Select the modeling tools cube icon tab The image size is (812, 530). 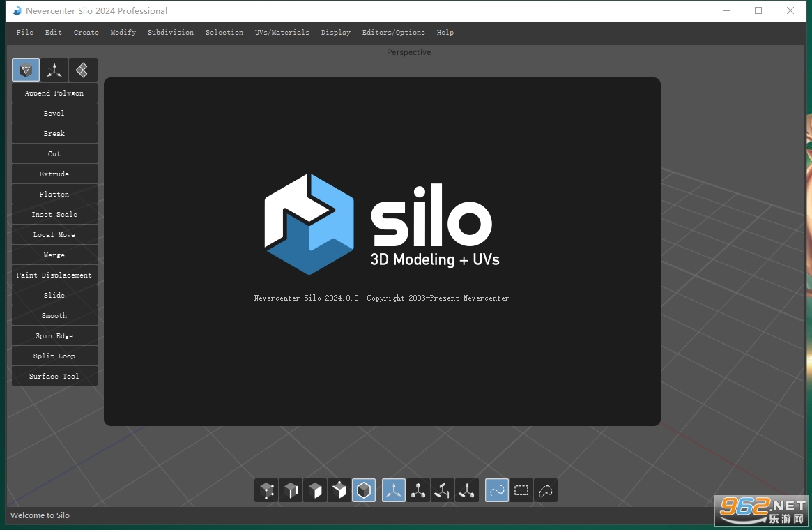click(x=26, y=70)
